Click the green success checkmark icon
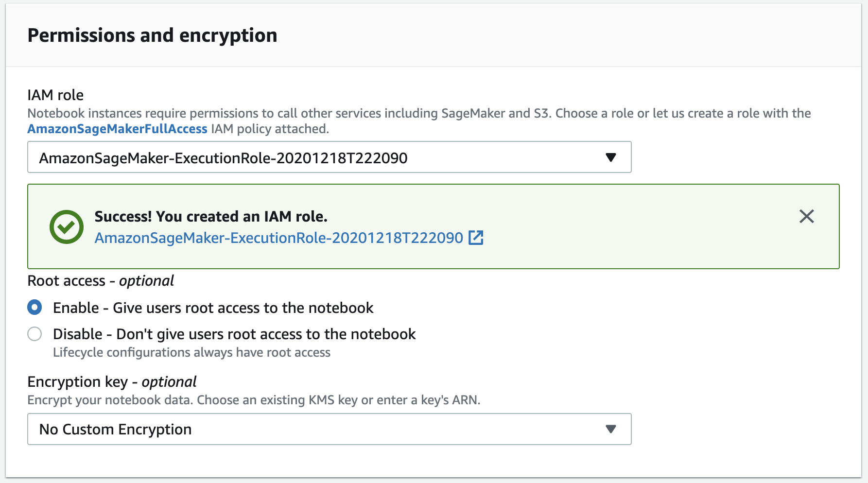This screenshot has height=483, width=868. 67,227
